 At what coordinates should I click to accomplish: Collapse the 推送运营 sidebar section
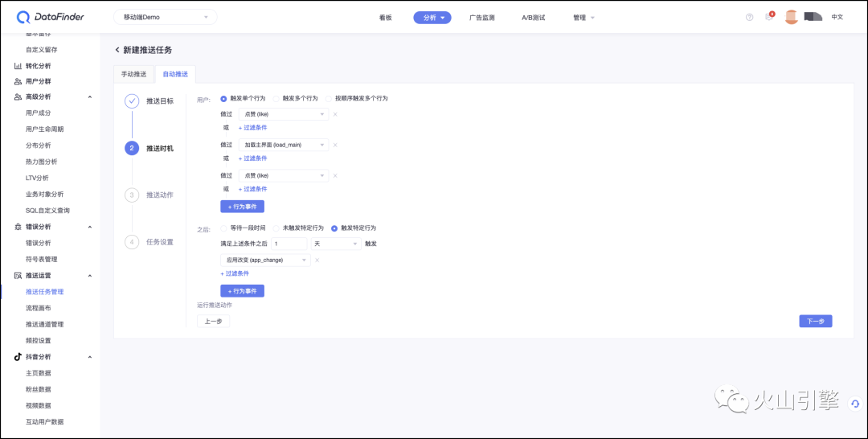[90, 276]
